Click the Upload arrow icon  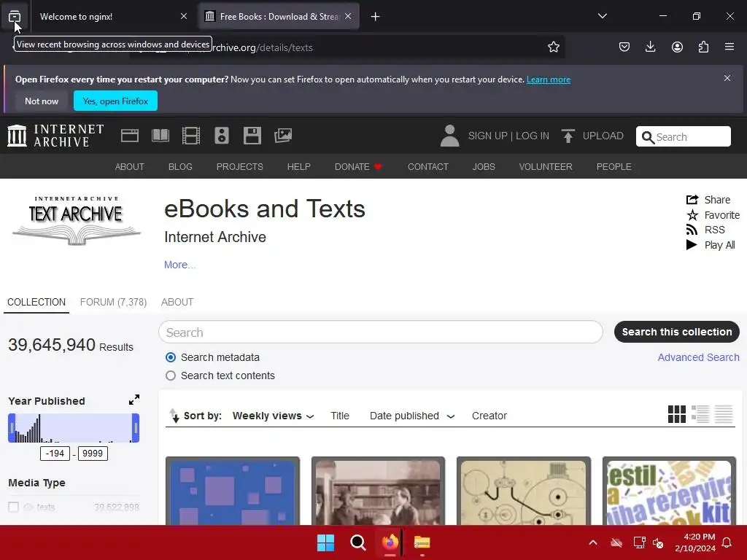coord(568,136)
